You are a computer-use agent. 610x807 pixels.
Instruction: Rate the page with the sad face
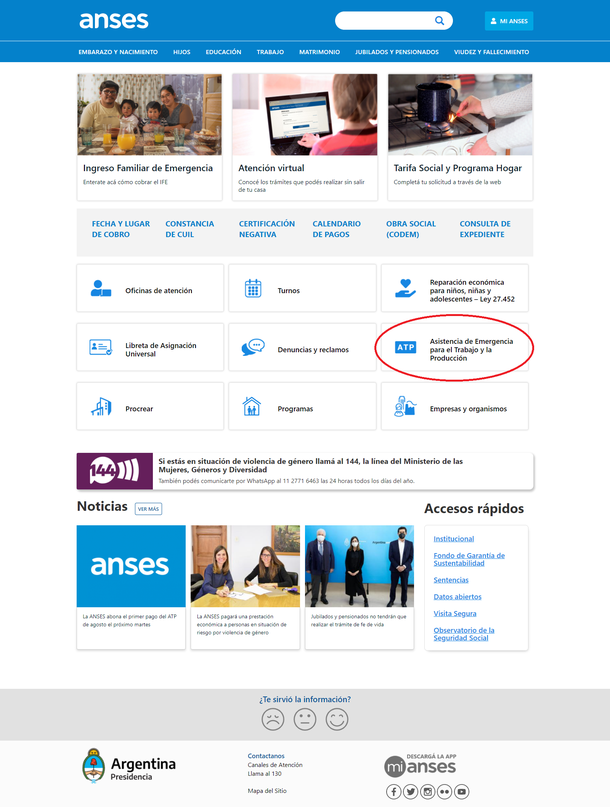(272, 719)
